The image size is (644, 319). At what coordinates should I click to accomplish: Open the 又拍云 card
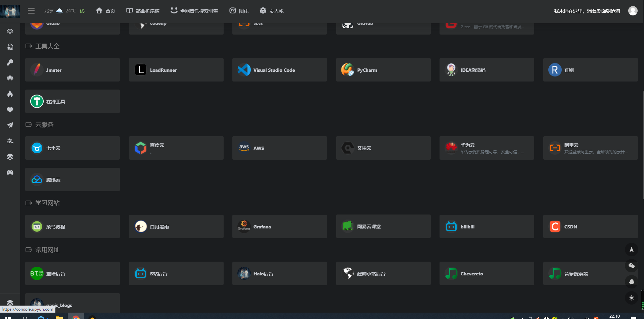(x=383, y=148)
